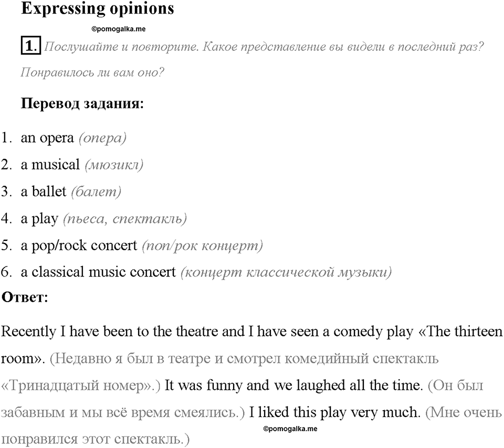Click the 'a pop/rock concert' list item
The image size is (504, 448).
pyautogui.click(x=79, y=246)
